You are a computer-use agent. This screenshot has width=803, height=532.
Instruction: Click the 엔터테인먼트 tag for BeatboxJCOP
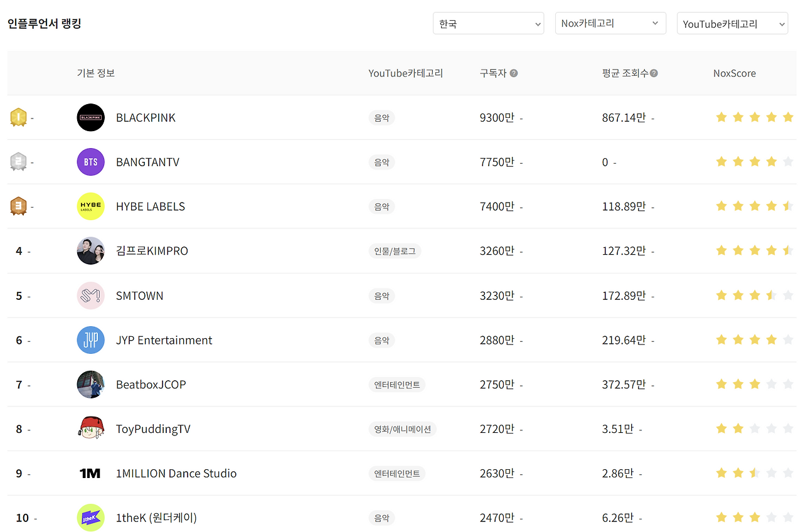[x=396, y=385]
